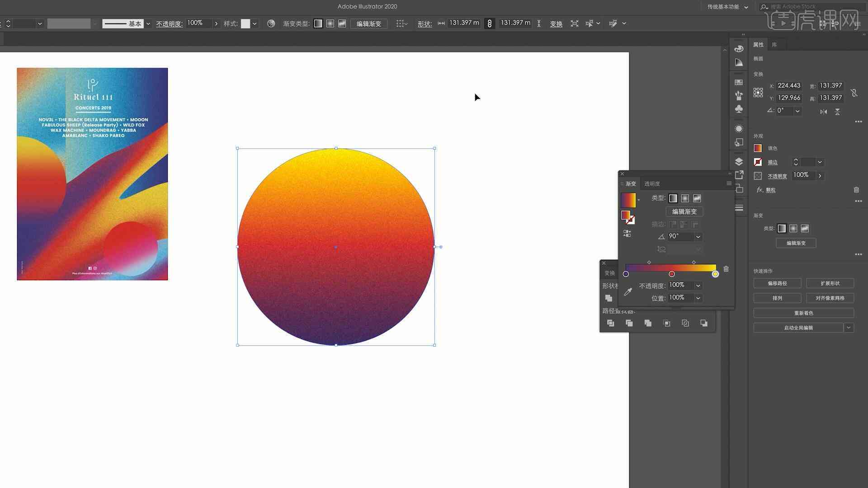Pick color with Gradient panel eyedropper
868x488 pixels.
tap(628, 292)
